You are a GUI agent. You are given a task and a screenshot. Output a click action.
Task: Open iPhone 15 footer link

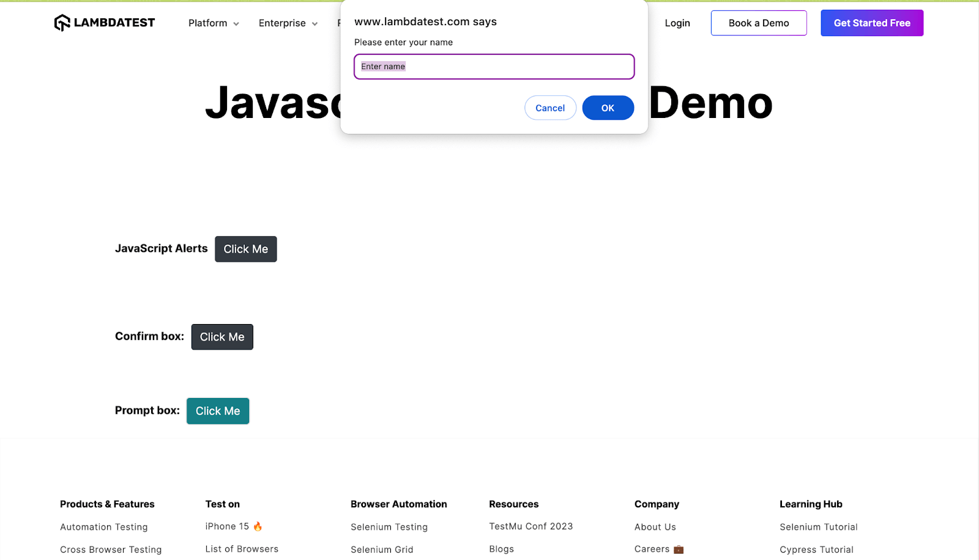(x=227, y=526)
